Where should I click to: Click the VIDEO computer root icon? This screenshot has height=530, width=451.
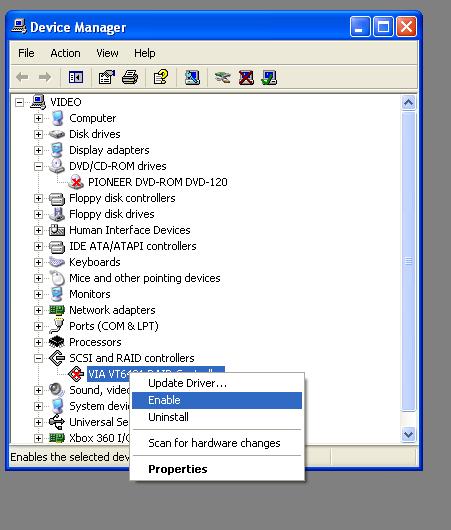pos(38,102)
